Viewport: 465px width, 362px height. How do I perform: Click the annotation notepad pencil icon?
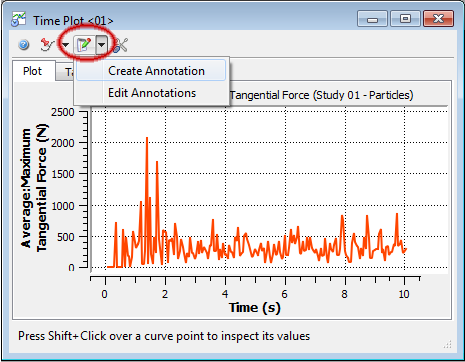pos(84,45)
